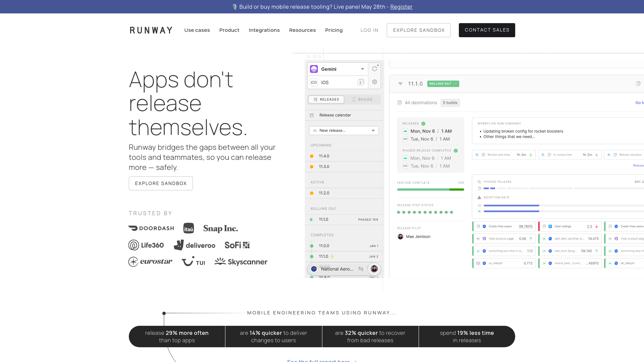Click the Mae Jemison name
The width and height of the screenshot is (644, 362).
click(x=418, y=237)
